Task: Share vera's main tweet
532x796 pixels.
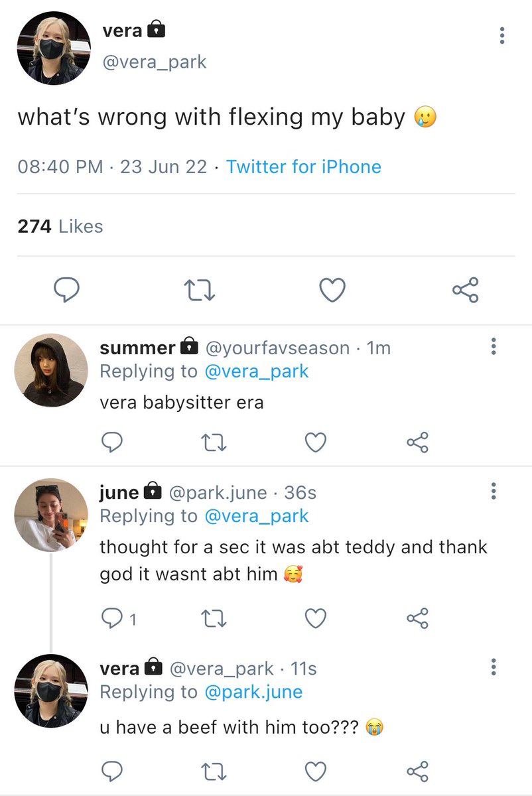Action: tap(465, 290)
